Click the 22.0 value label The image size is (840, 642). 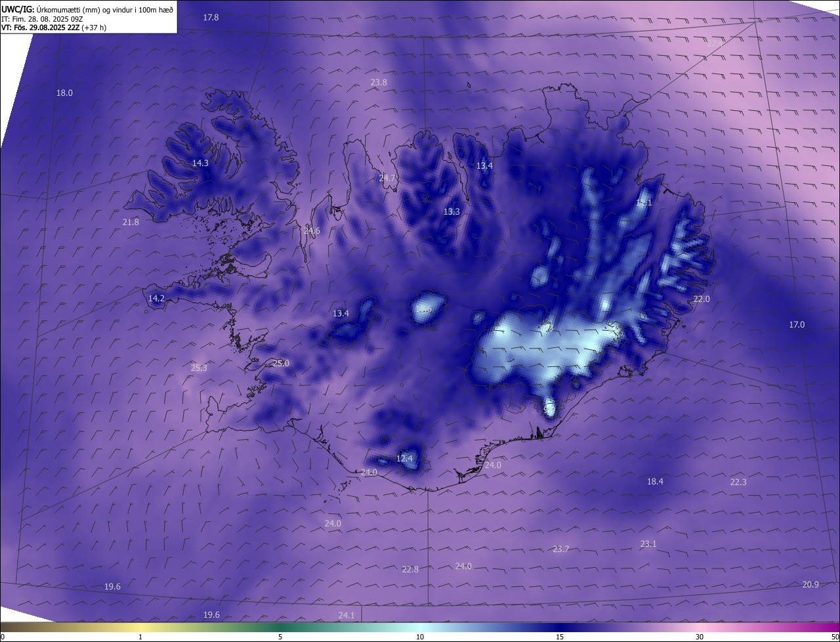point(702,299)
